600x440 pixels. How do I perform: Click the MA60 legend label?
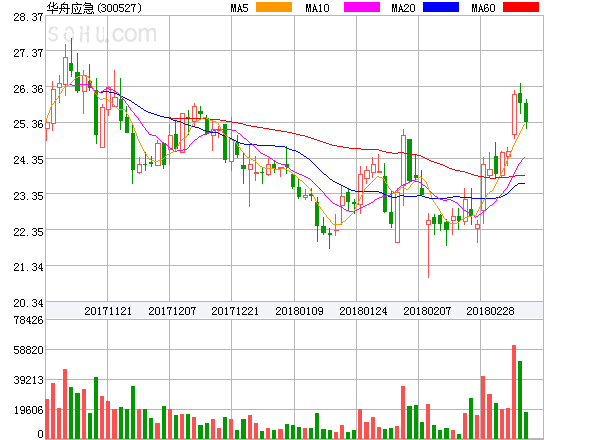pyautogui.click(x=483, y=8)
